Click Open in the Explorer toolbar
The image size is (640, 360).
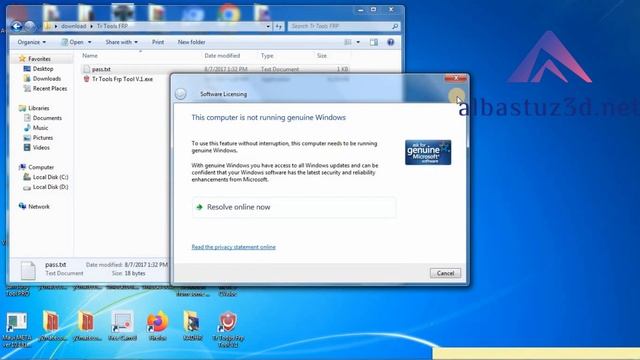coord(73,42)
